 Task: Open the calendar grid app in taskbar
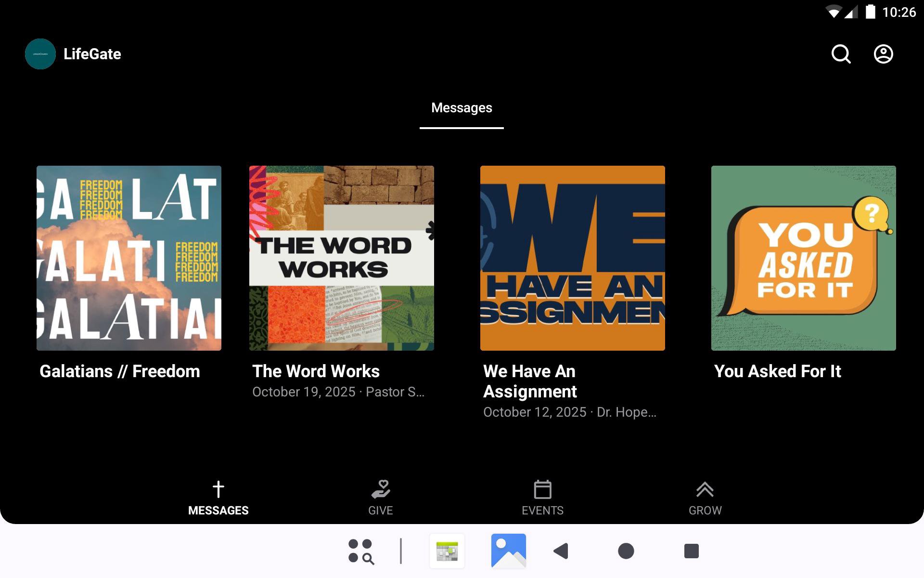pos(447,551)
